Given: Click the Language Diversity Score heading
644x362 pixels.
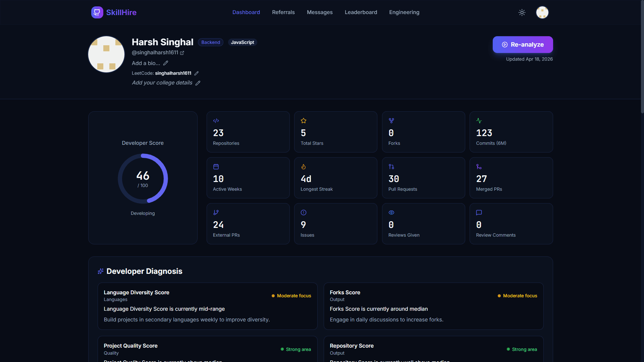Looking at the screenshot, I should pos(137,293).
